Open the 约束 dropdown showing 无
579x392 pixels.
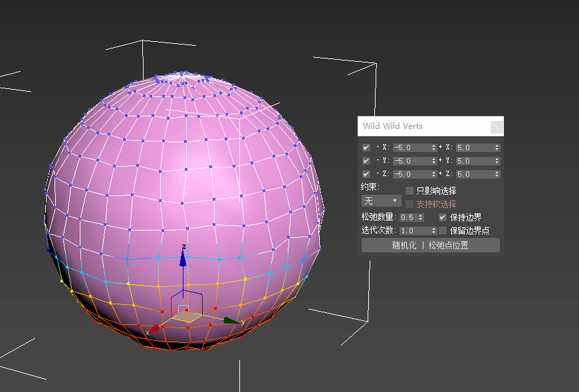pos(381,201)
